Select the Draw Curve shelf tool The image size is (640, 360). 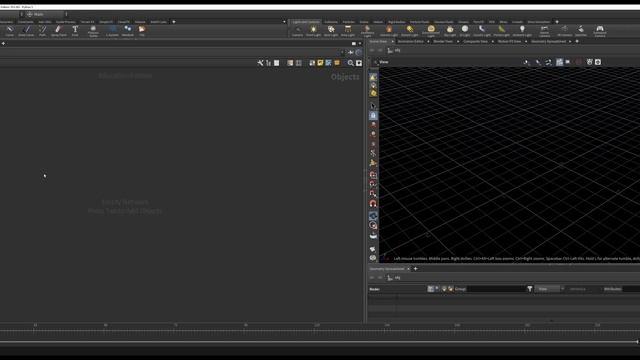[x=27, y=31]
